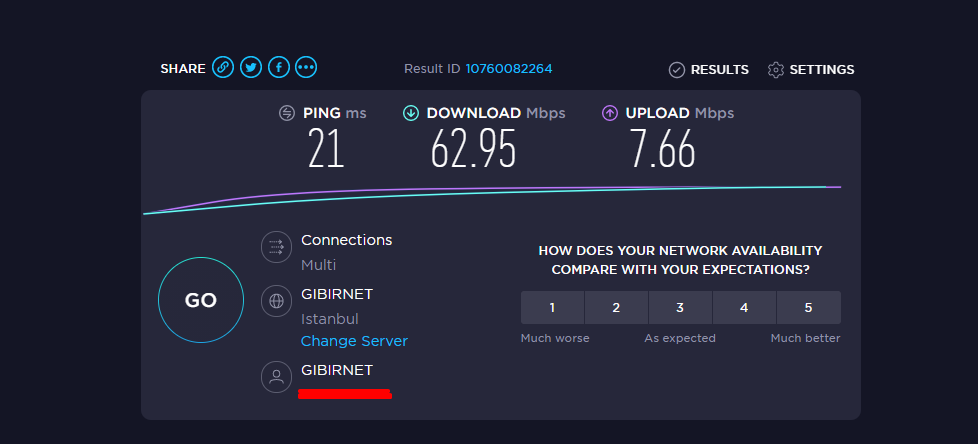Click the Upload arrow icon

609,113
